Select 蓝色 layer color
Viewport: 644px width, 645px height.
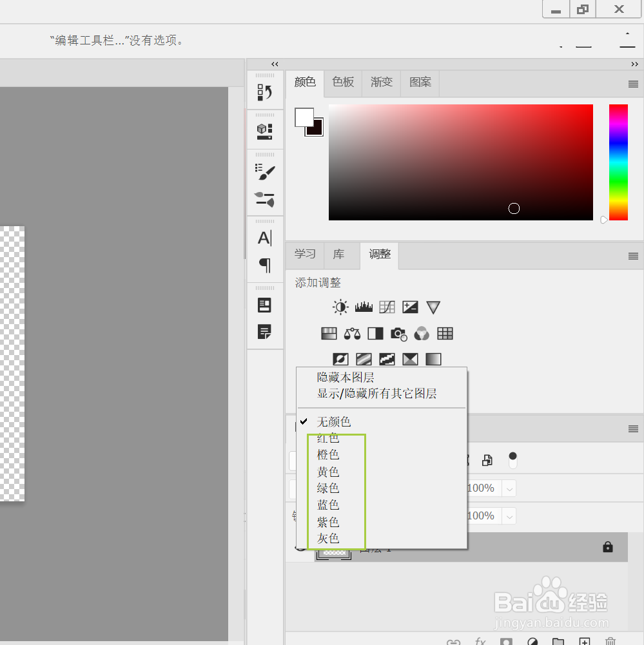382,505
